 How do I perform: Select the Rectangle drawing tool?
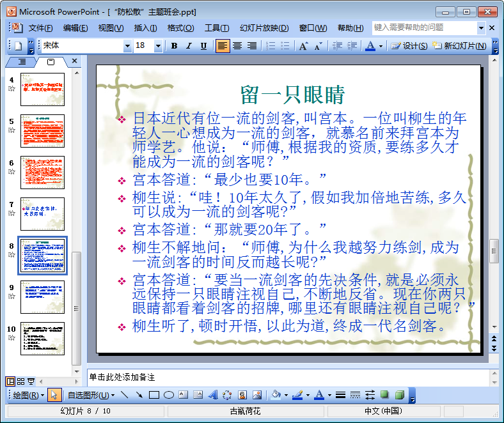click(x=154, y=396)
